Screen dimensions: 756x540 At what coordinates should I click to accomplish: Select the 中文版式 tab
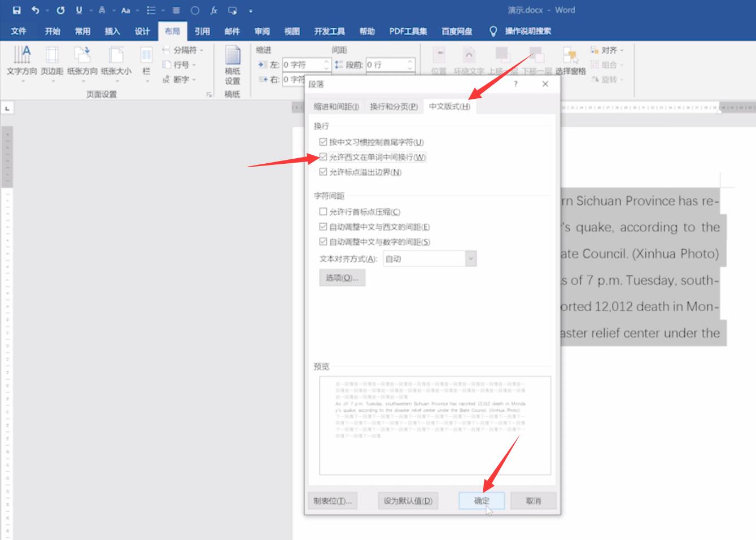coord(449,106)
